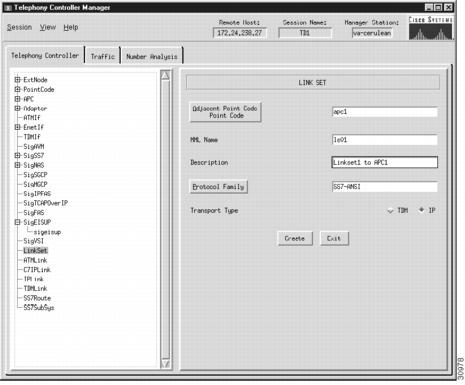Click scrollbar down arrow in tree panel

165,363
